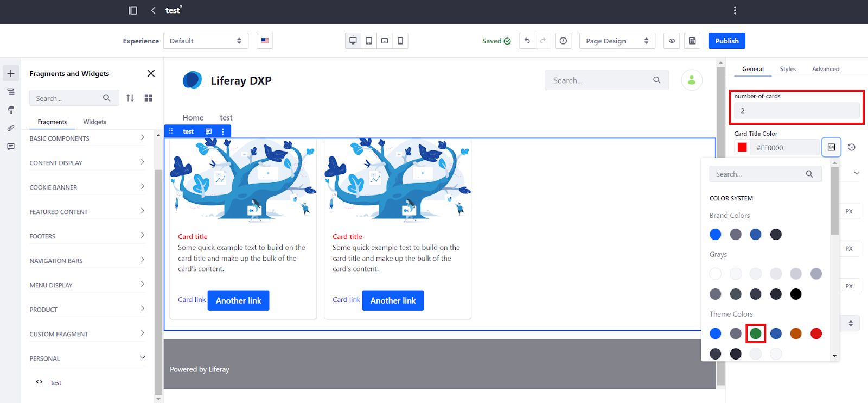Image resolution: width=868 pixels, height=403 pixels.
Task: Open page content panel next to Publish
Action: (692, 41)
